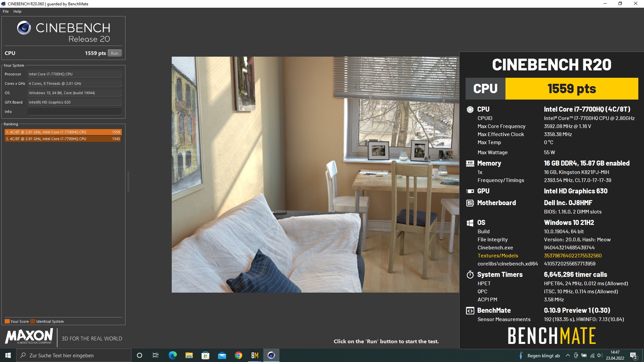Click the GPU icon in BenchMate panel
644x362 pixels.
point(470,191)
